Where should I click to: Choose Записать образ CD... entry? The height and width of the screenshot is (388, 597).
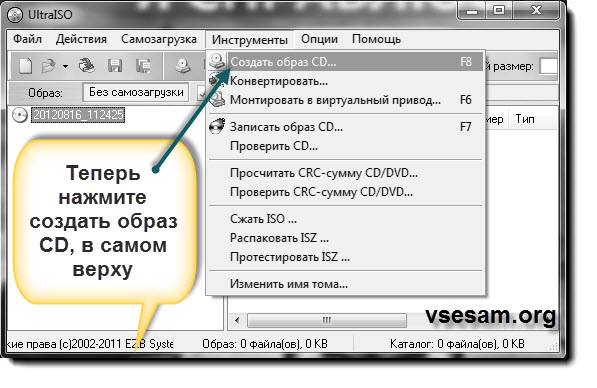pos(346,126)
